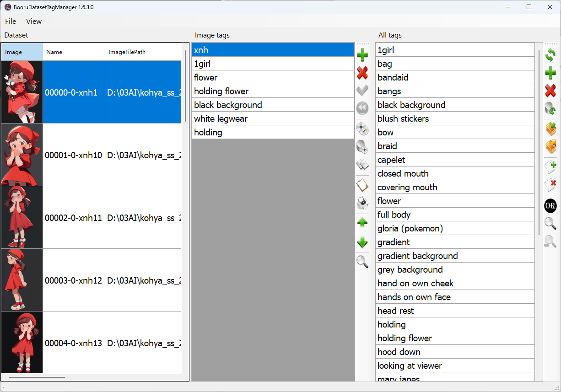Select the looking at viewer tag
Image resolution: width=561 pixels, height=392 pixels.
point(455,365)
